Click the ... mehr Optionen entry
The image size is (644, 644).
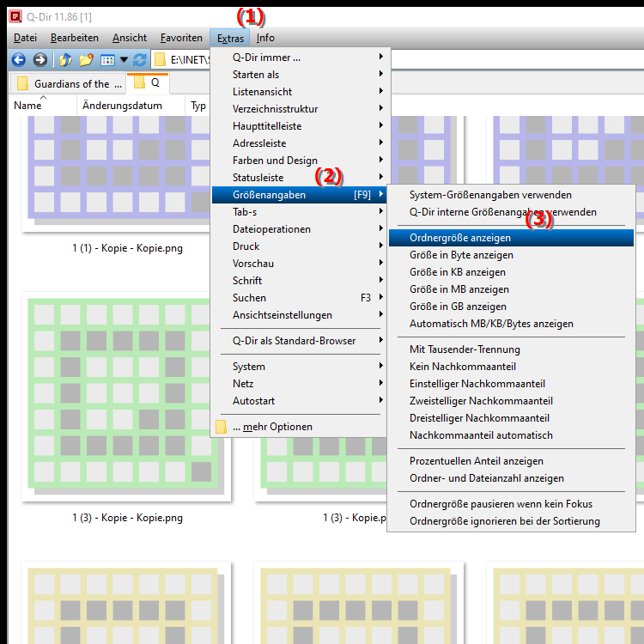click(x=299, y=427)
